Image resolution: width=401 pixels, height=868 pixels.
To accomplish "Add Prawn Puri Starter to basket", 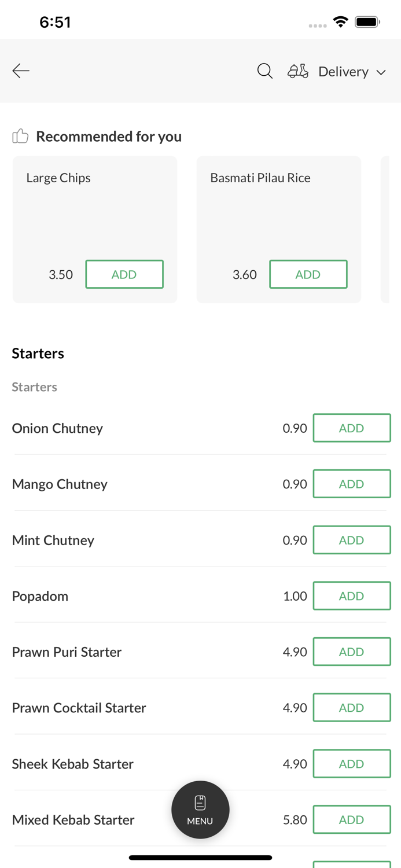I will [351, 652].
